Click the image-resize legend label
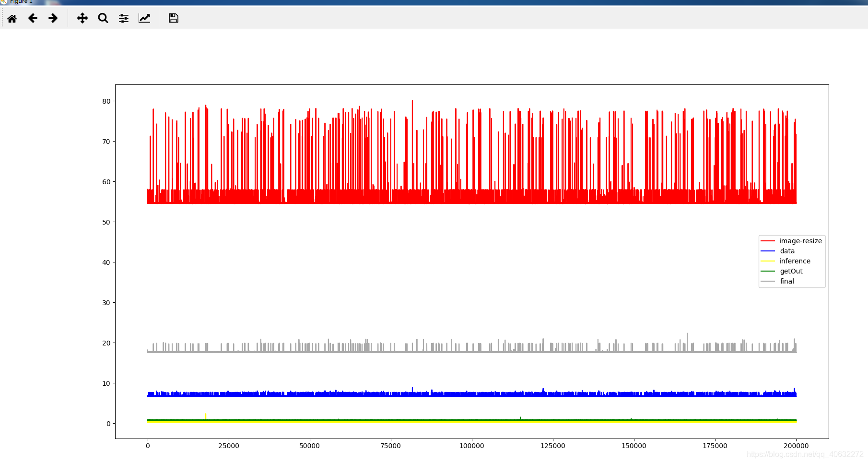 [x=800, y=241]
